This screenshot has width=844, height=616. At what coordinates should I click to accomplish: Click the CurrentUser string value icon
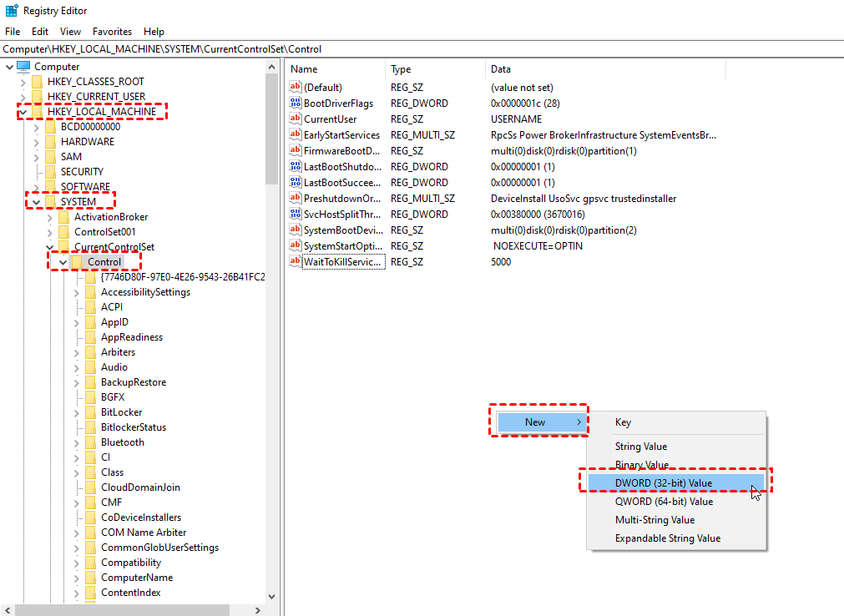295,119
